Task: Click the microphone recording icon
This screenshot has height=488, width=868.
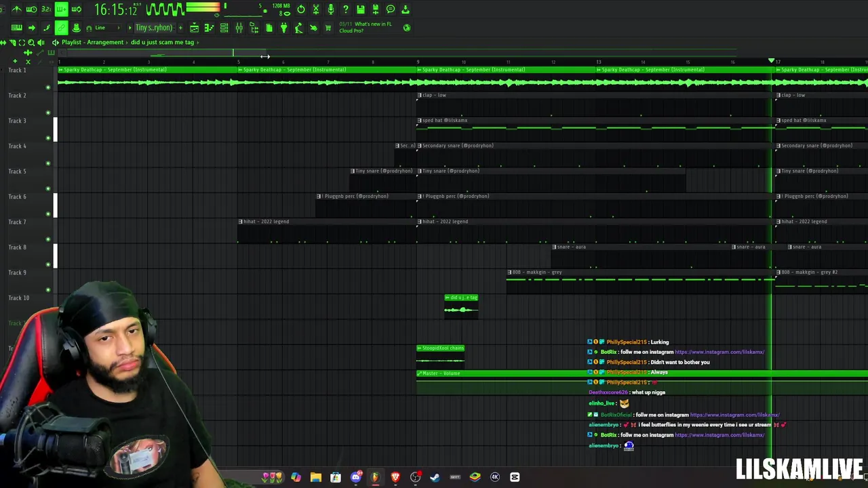Action: [331, 9]
